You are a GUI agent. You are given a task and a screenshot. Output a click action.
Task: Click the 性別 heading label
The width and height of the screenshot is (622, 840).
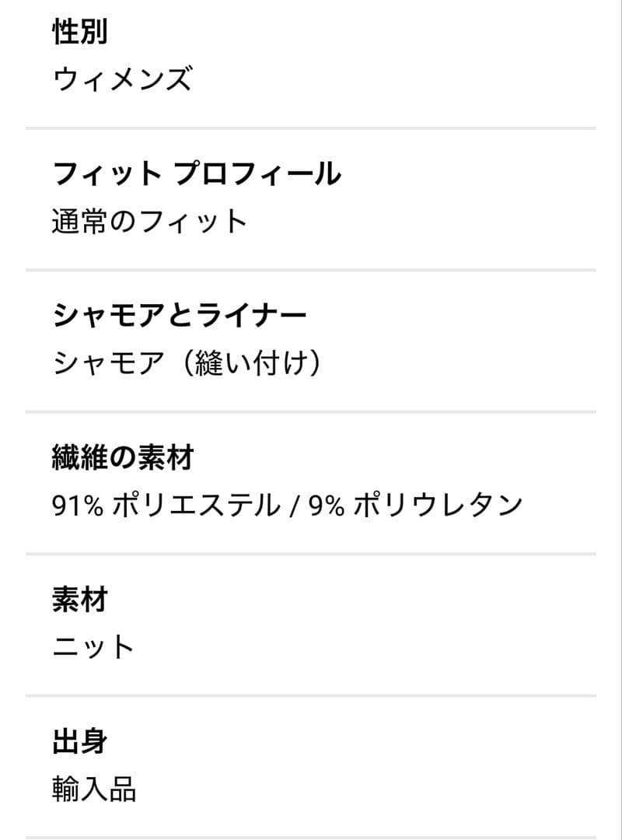79,33
